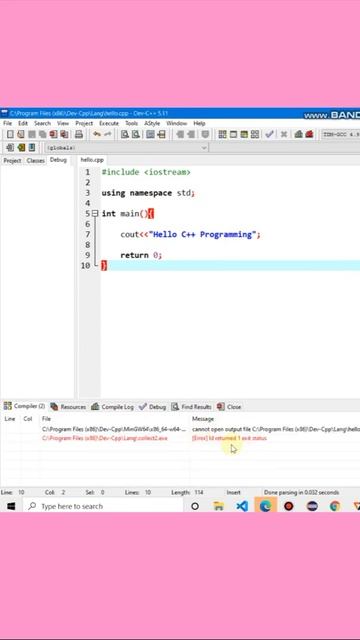Viewport: 360px width, 640px height.
Task: Click the Redo arrow icon
Action: [x=108, y=134]
